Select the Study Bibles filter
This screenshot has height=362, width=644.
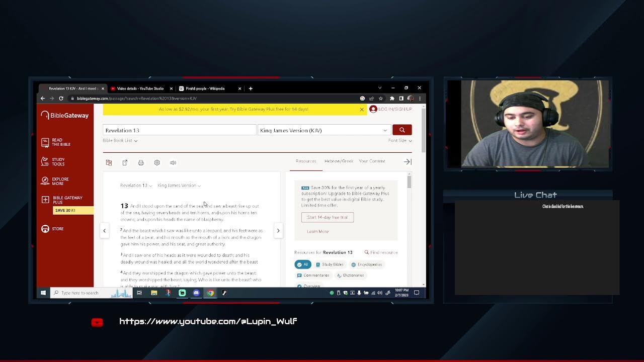pos(330,264)
